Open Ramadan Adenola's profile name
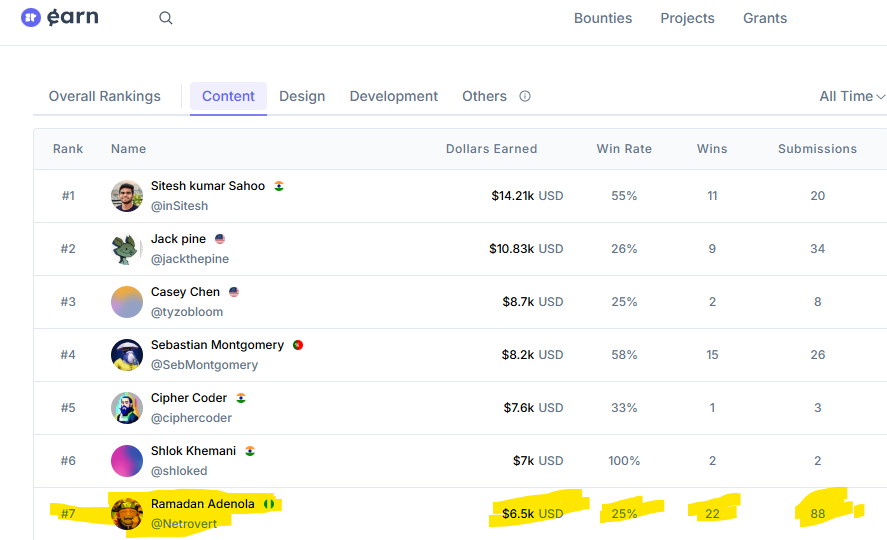The image size is (887, 540). click(x=203, y=504)
